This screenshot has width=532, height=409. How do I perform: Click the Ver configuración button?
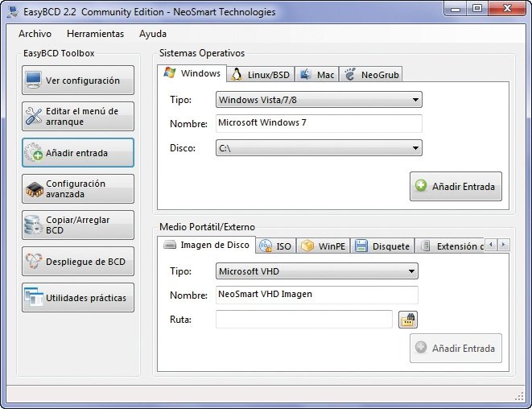78,80
